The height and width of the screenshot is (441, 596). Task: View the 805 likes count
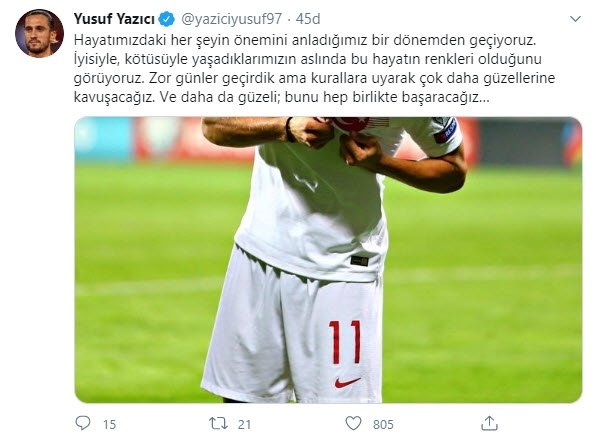pyautogui.click(x=383, y=424)
